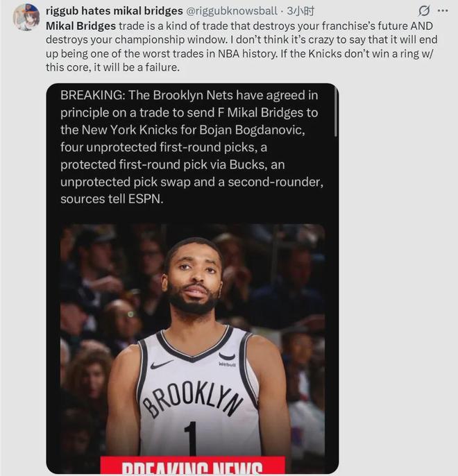
Task: Click the Nike swoosh on jersey
Action: point(162,364)
